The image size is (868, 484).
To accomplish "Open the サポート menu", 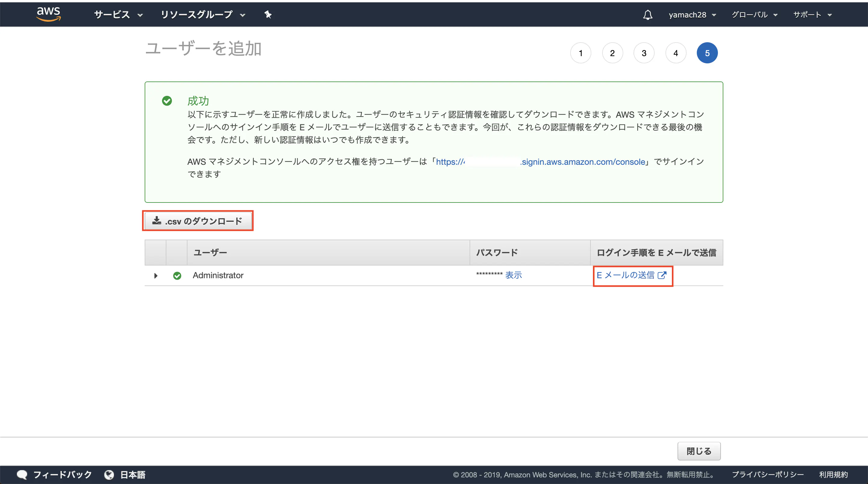I will [812, 15].
